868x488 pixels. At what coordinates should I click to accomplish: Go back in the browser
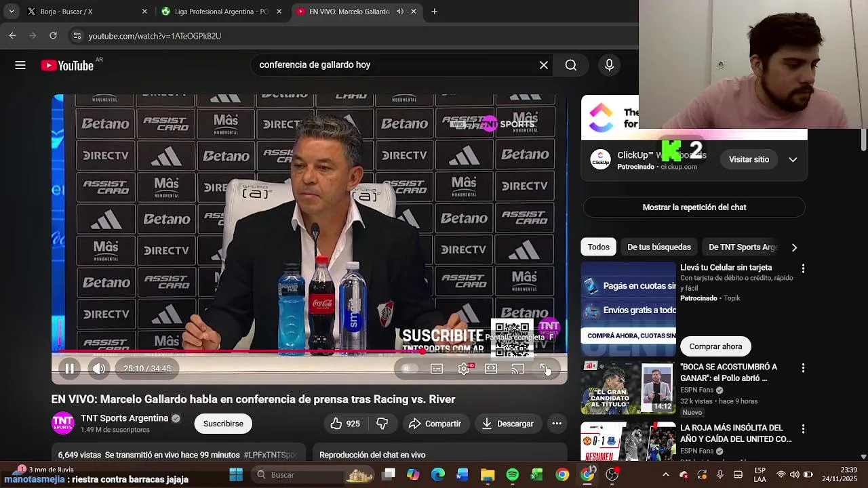point(12,36)
